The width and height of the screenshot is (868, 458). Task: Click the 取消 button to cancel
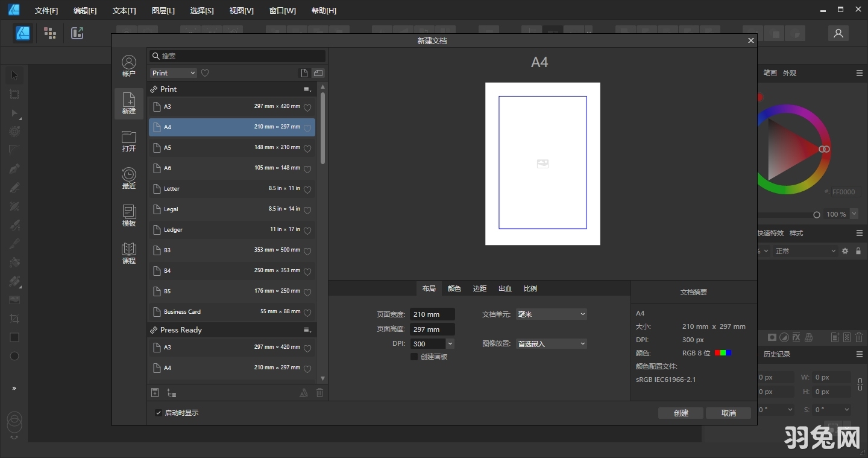(728, 413)
